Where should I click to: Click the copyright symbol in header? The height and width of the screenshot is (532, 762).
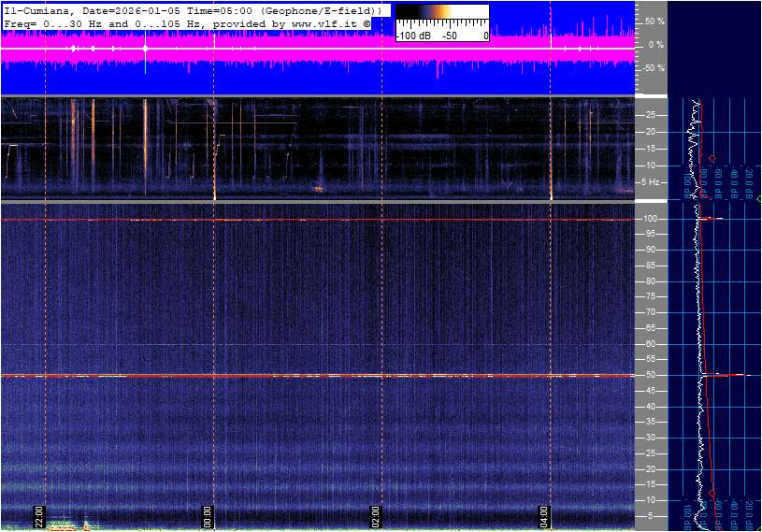pos(367,22)
